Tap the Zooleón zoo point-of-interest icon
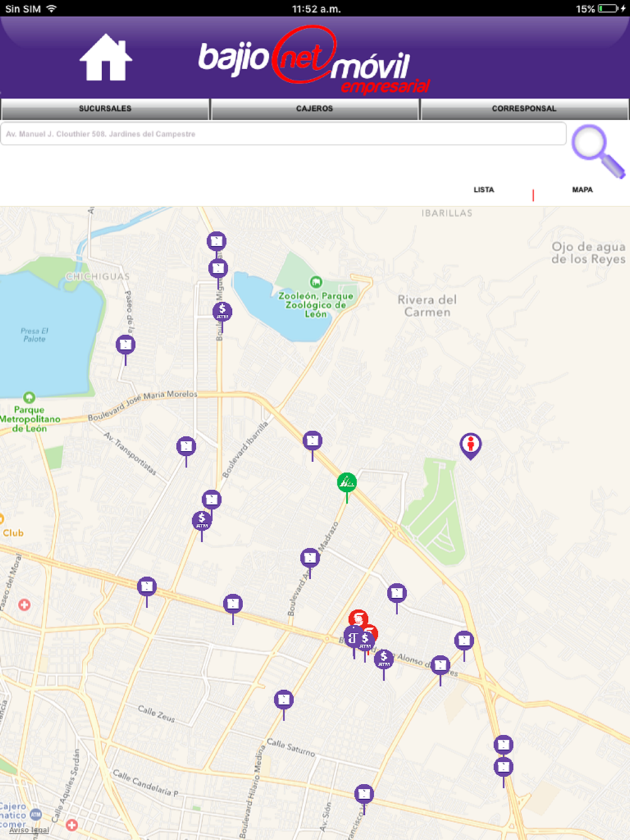630x840 pixels. pyautogui.click(x=316, y=283)
